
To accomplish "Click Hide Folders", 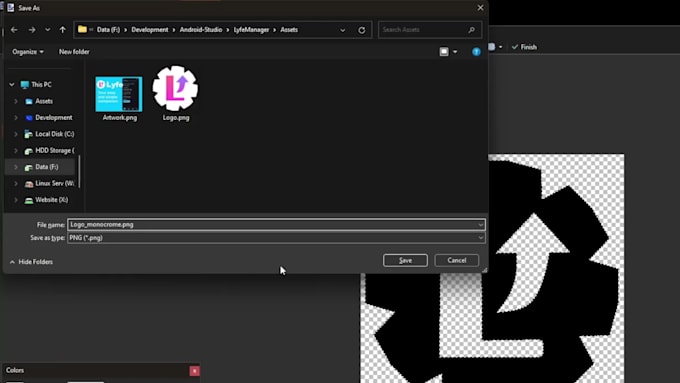I will click(x=31, y=262).
